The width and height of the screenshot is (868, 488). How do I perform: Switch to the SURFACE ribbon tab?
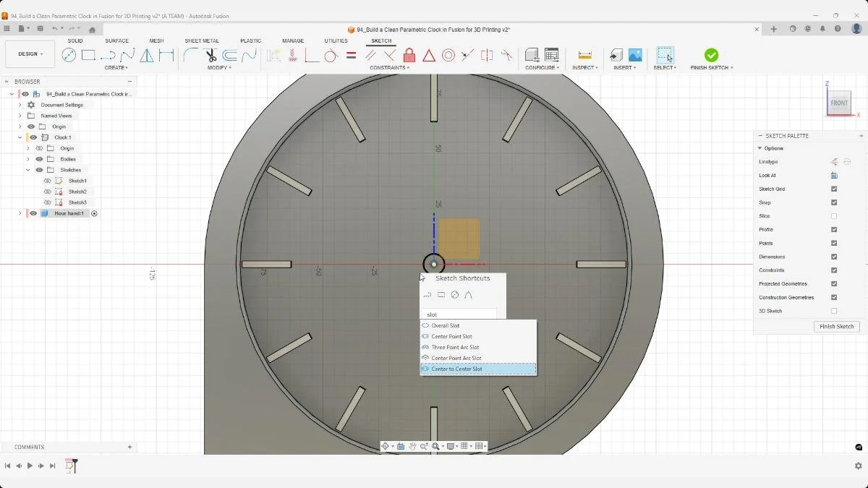point(116,40)
